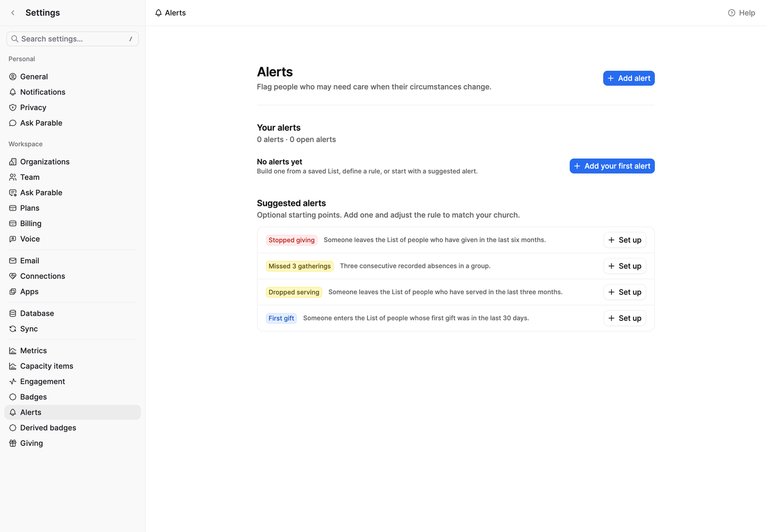Image resolution: width=766 pixels, height=532 pixels.
Task: Select Alerts in the sidebar
Action: (x=72, y=412)
